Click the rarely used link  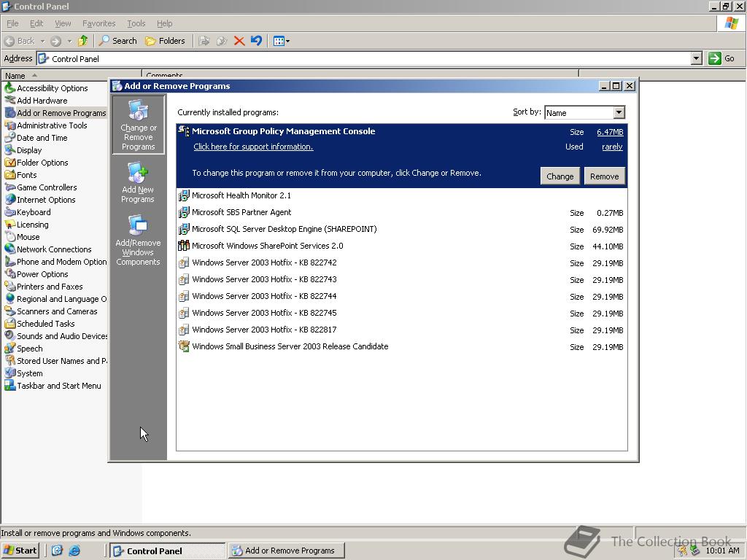click(612, 147)
